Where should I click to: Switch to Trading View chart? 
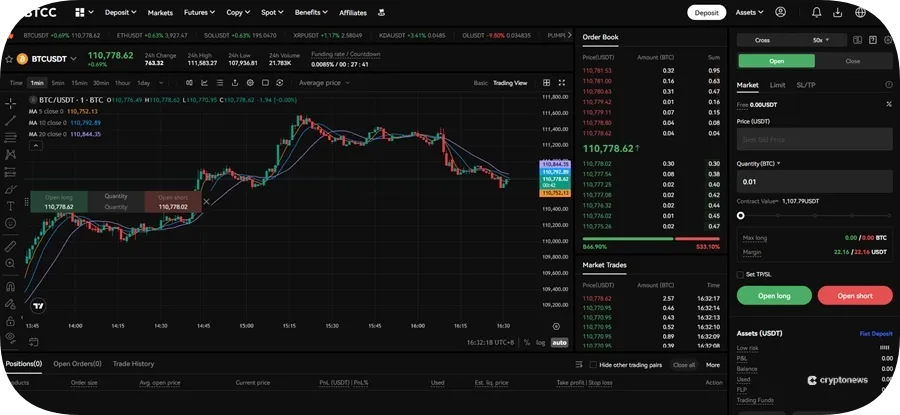tap(510, 83)
